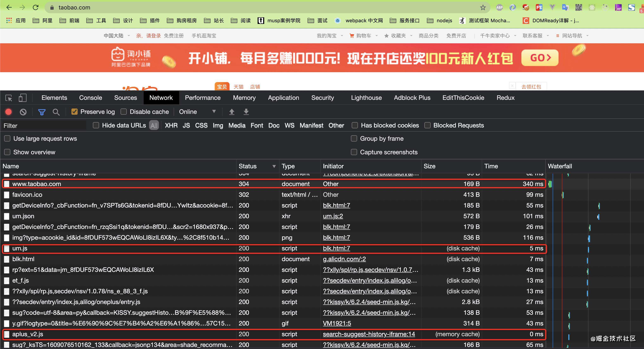Filter requests by XHR type
The image size is (644, 349).
pos(171,125)
